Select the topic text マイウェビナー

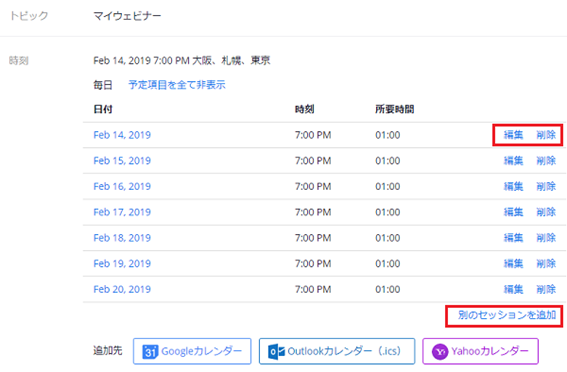click(x=127, y=16)
